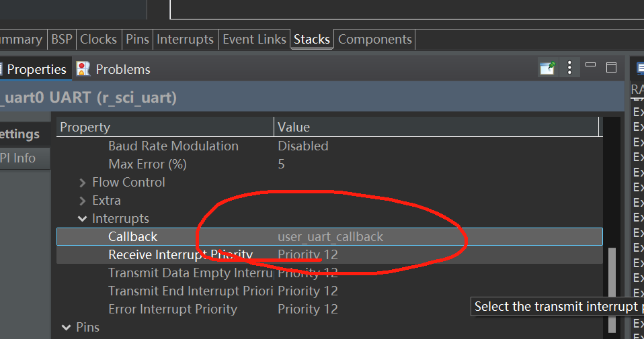Open the Event Links tab

[x=254, y=40]
